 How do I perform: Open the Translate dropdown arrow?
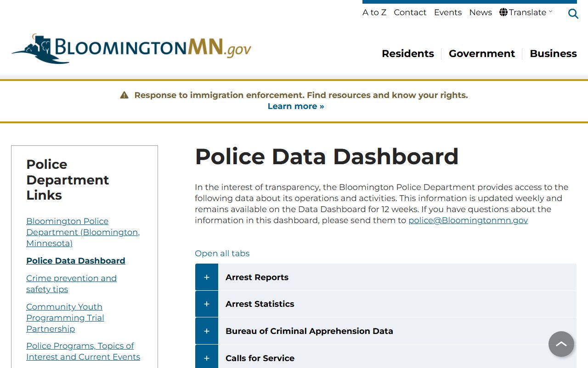(551, 11)
